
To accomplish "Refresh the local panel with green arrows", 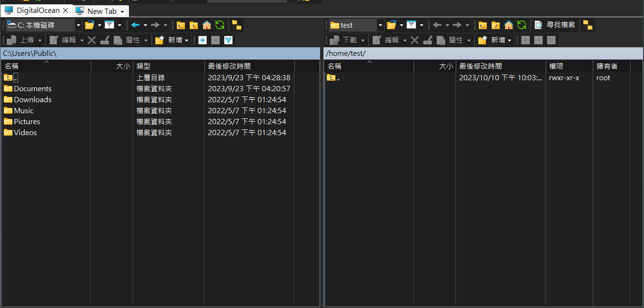I will pyautogui.click(x=220, y=25).
